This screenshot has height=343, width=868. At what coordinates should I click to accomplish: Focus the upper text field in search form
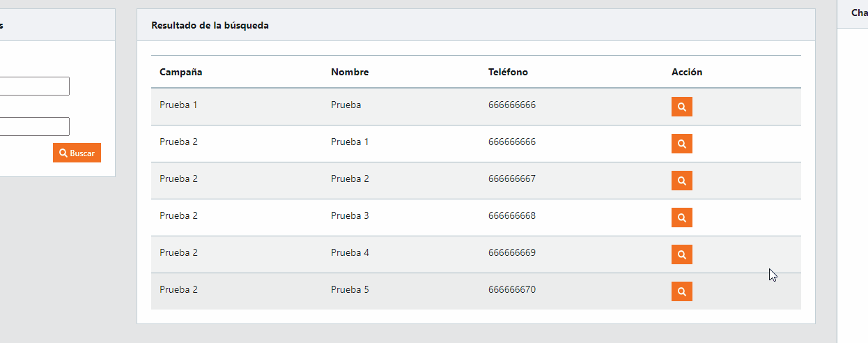35,86
